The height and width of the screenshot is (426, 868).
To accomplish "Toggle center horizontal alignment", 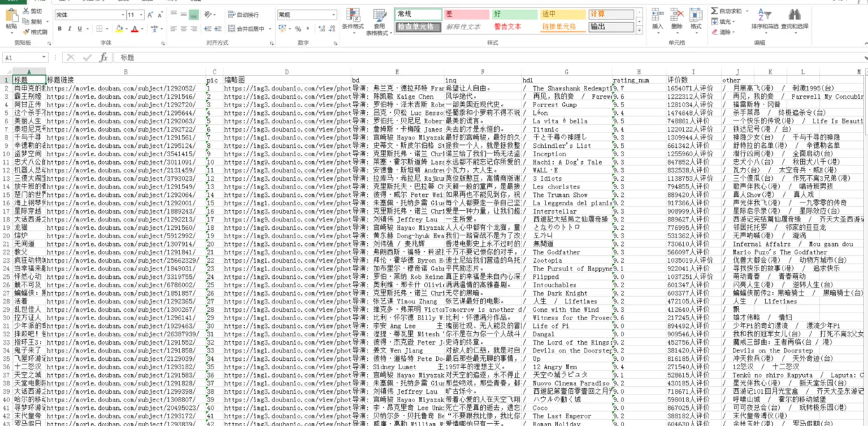I will click(x=183, y=29).
